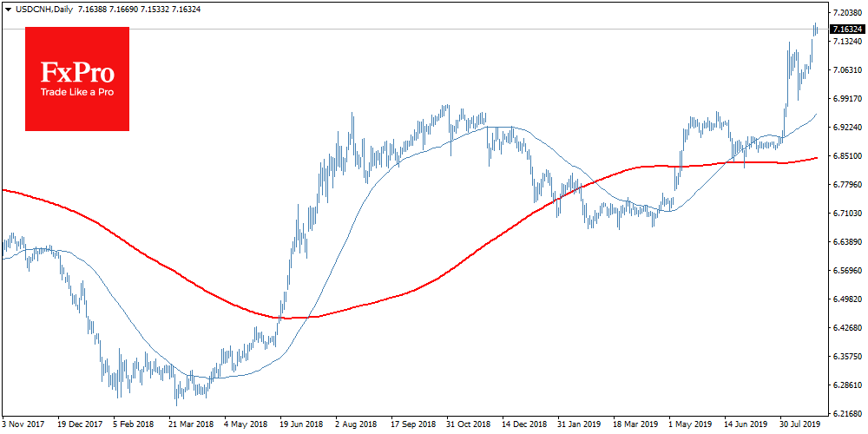Click the latest candlestick at chart's peak
The height and width of the screenshot is (434, 868).
(816, 30)
